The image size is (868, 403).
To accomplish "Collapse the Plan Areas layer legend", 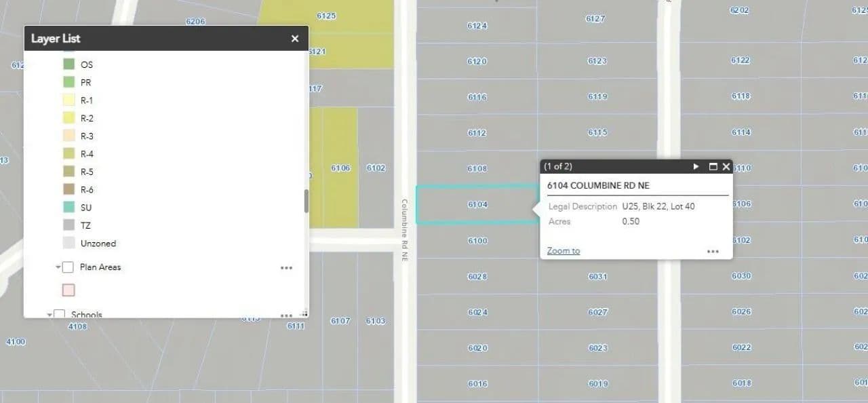I will coord(58,267).
